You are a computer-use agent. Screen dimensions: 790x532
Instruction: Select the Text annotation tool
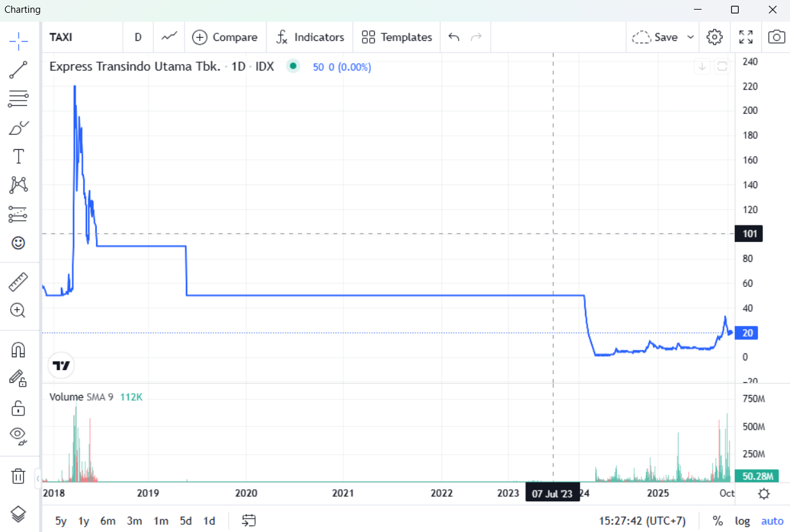(19, 156)
